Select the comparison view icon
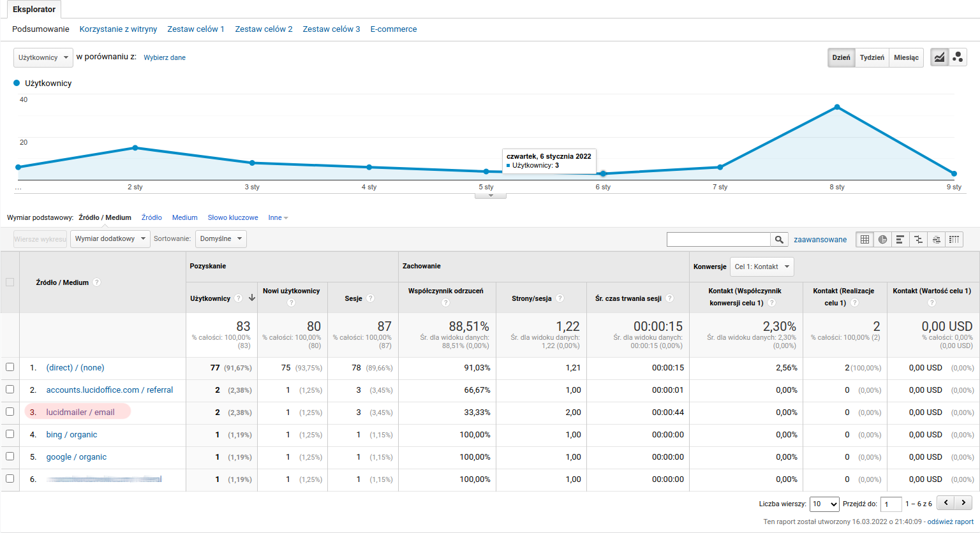 (918, 240)
